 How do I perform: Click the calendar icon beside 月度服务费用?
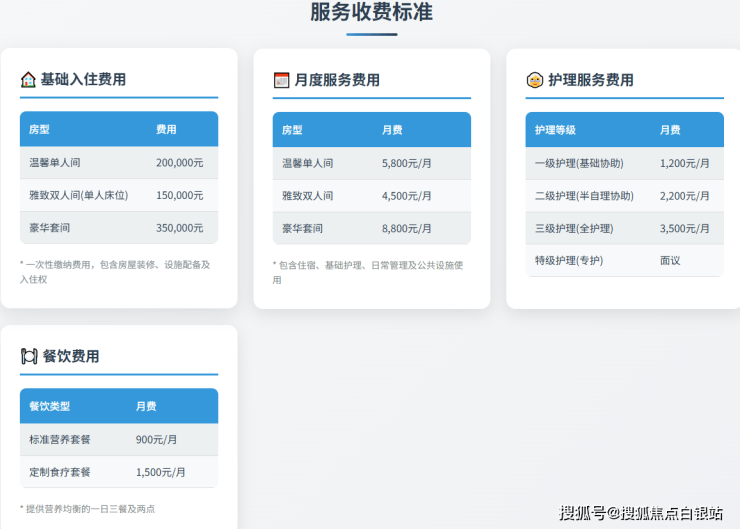pyautogui.click(x=281, y=80)
